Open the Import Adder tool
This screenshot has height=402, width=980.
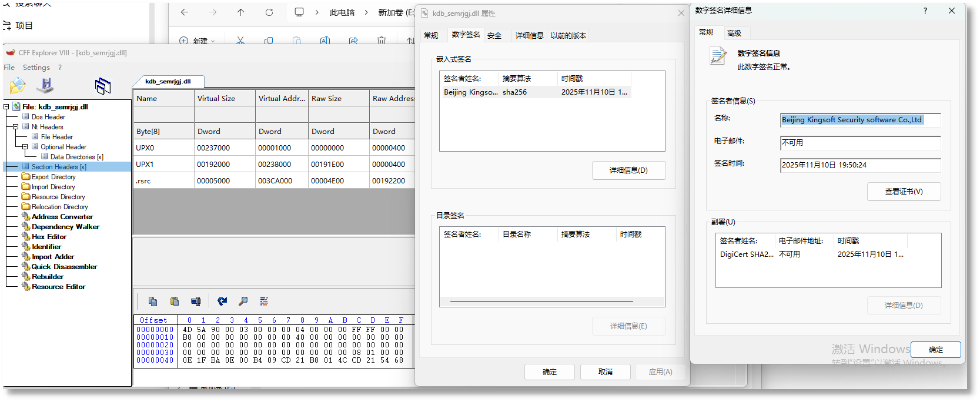(x=53, y=257)
